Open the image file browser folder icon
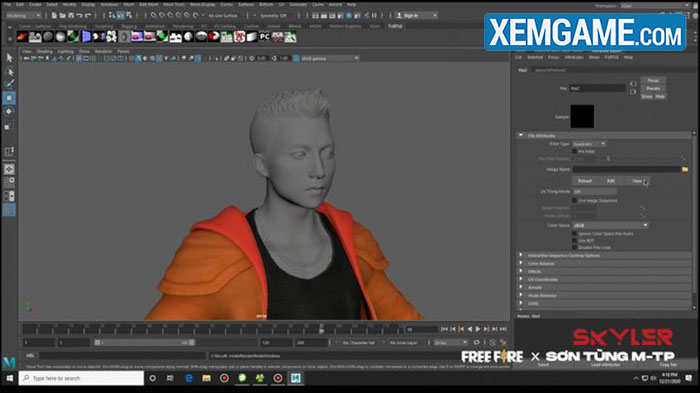This screenshot has height=393, width=700. point(685,169)
